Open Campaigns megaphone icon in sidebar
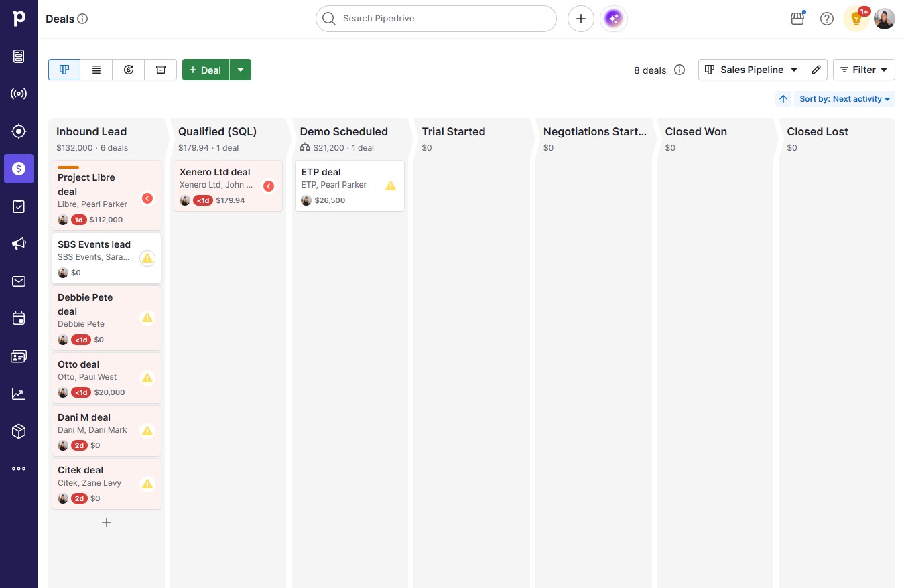 19,244
